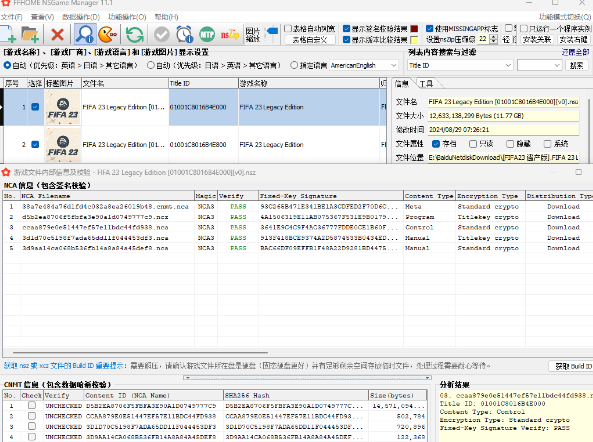The width and height of the screenshot is (593, 442).
Task: Select auto language Japanese-first radio button
Action: pos(151,65)
